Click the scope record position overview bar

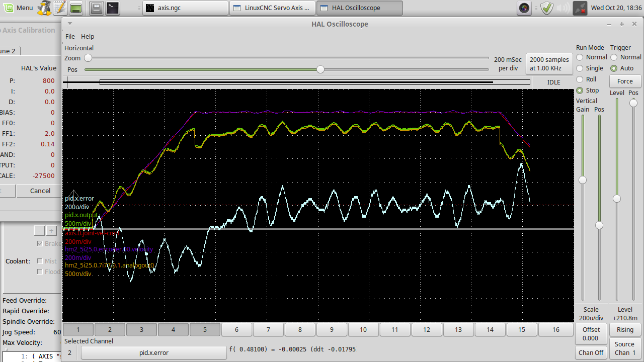tap(297, 82)
